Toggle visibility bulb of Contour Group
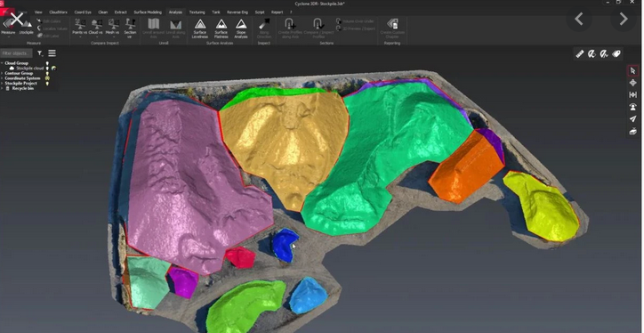Screen dimensions: 644x333 coord(47,73)
